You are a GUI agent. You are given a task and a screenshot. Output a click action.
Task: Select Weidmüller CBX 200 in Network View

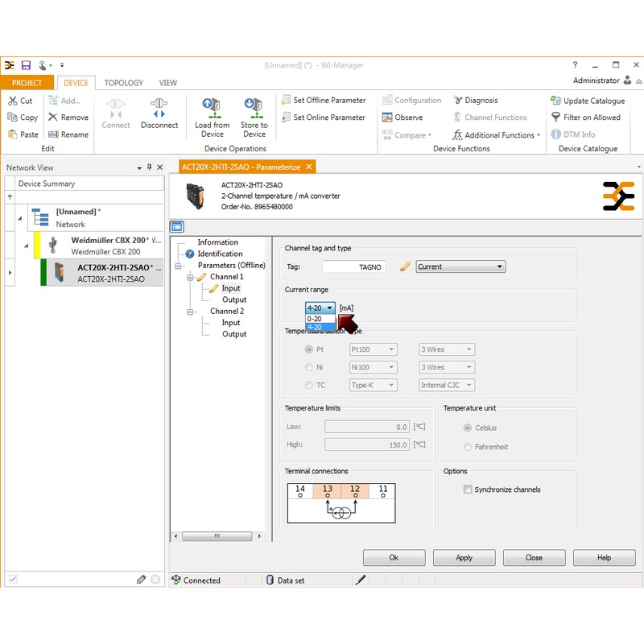pyautogui.click(x=98, y=246)
